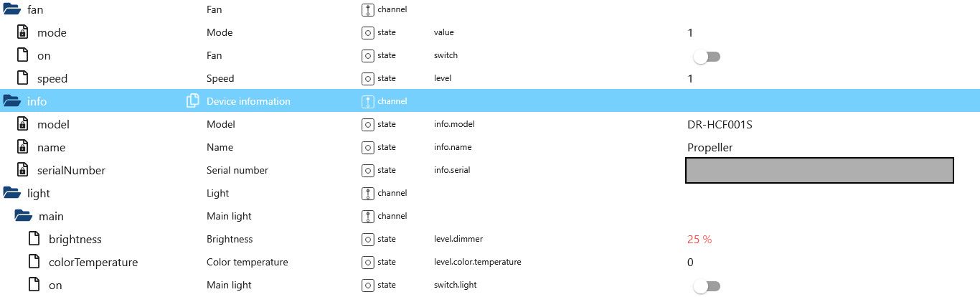The image size is (980, 297).
Task: Click the DR-HCF001S model value
Action: (x=720, y=124)
